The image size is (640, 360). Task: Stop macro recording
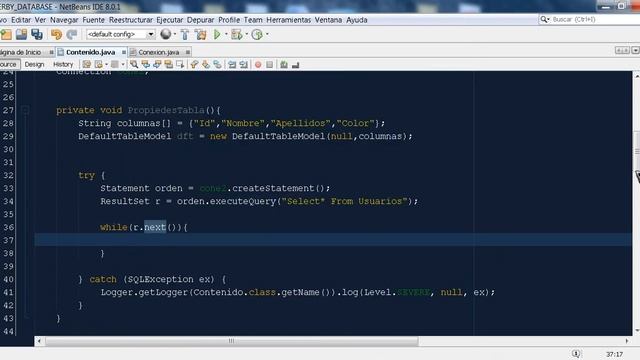click(269, 64)
